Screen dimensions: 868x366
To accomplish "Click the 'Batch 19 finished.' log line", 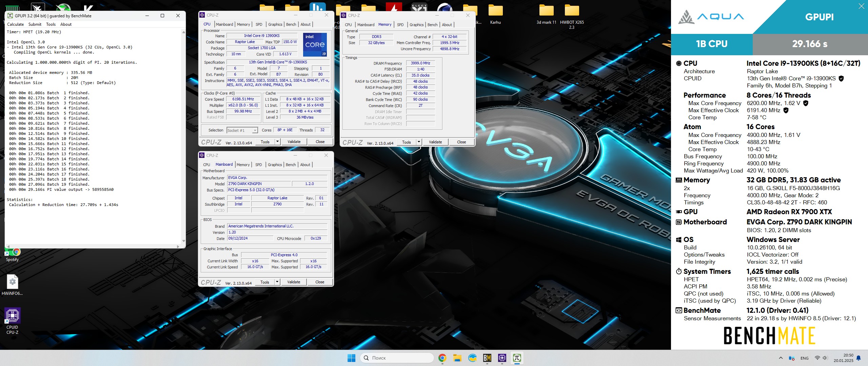I will click(50, 184).
